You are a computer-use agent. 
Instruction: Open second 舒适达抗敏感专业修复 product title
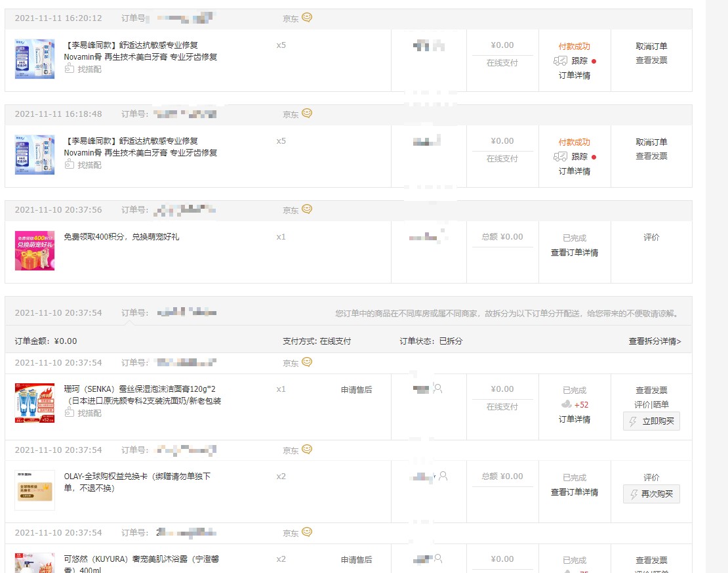pyautogui.click(x=140, y=146)
